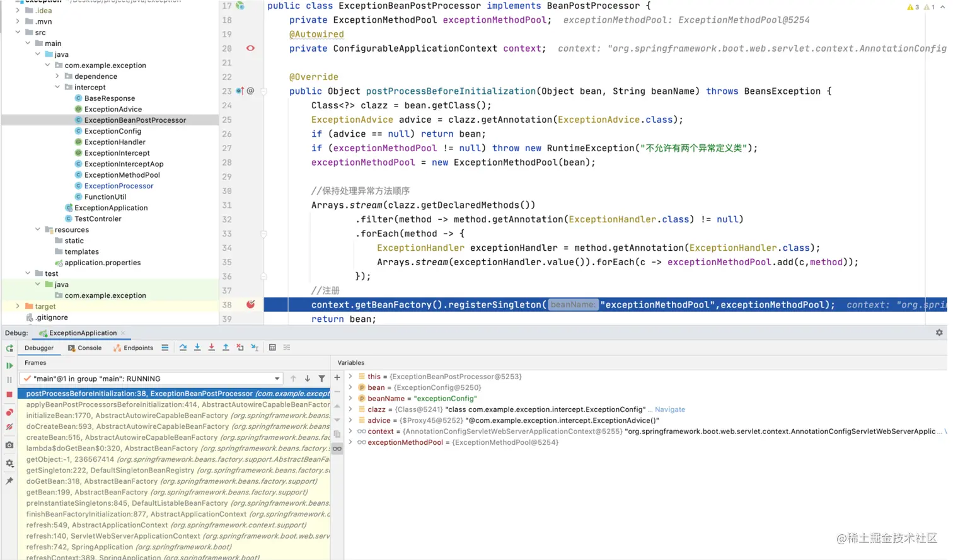Open application.properties file
The height and width of the screenshot is (560, 953).
(x=102, y=263)
